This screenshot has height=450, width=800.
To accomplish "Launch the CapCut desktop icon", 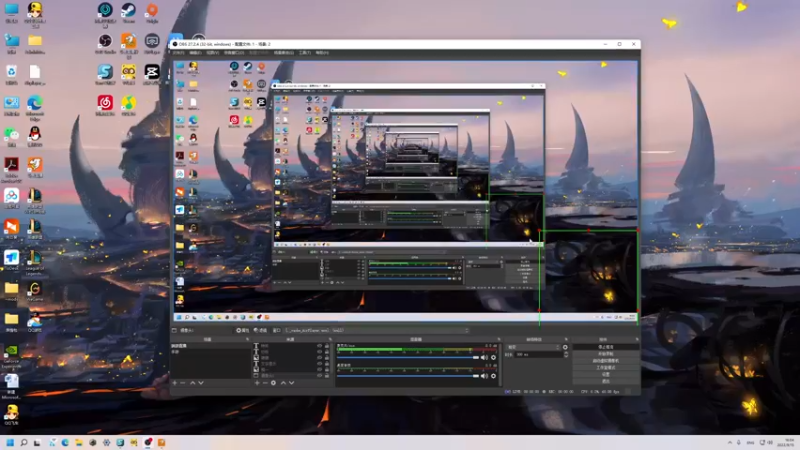I will click(x=152, y=74).
